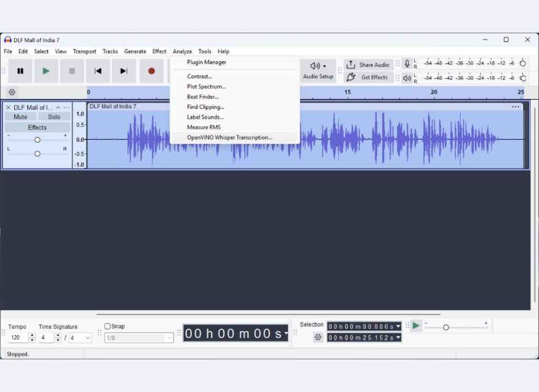Click the track pan slider knob
Screen dimensions: 539x392
pyautogui.click(x=37, y=154)
